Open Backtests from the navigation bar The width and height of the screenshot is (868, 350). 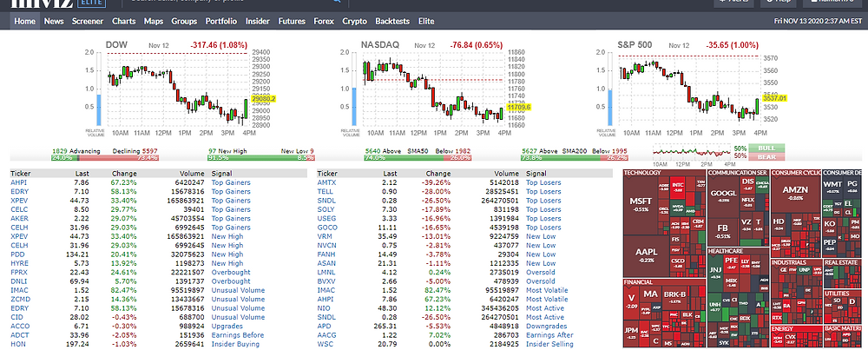pos(392,21)
